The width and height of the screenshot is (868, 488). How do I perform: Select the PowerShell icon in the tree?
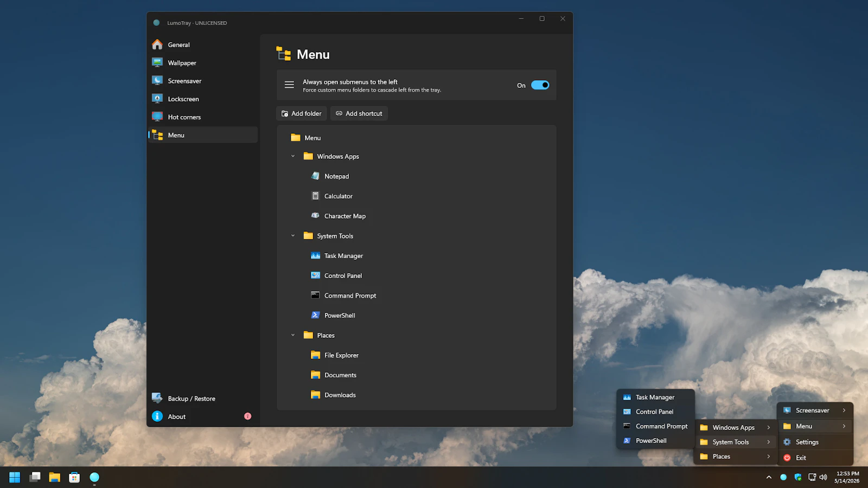tap(315, 315)
